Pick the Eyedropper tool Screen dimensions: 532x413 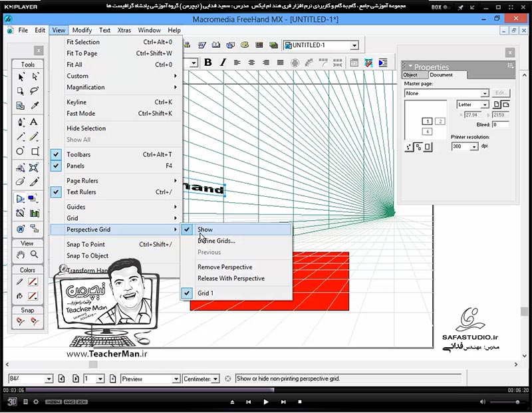click(35, 106)
